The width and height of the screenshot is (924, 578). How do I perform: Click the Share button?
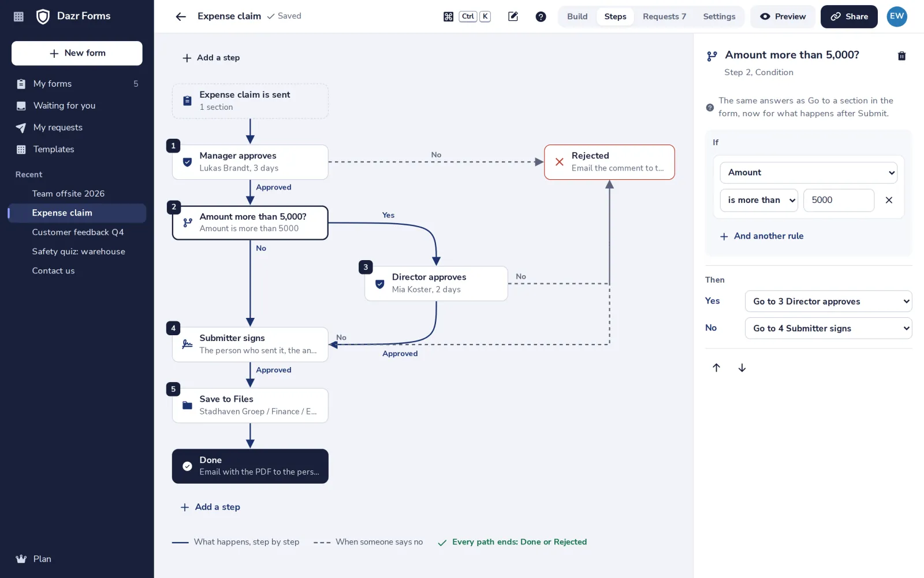point(849,17)
